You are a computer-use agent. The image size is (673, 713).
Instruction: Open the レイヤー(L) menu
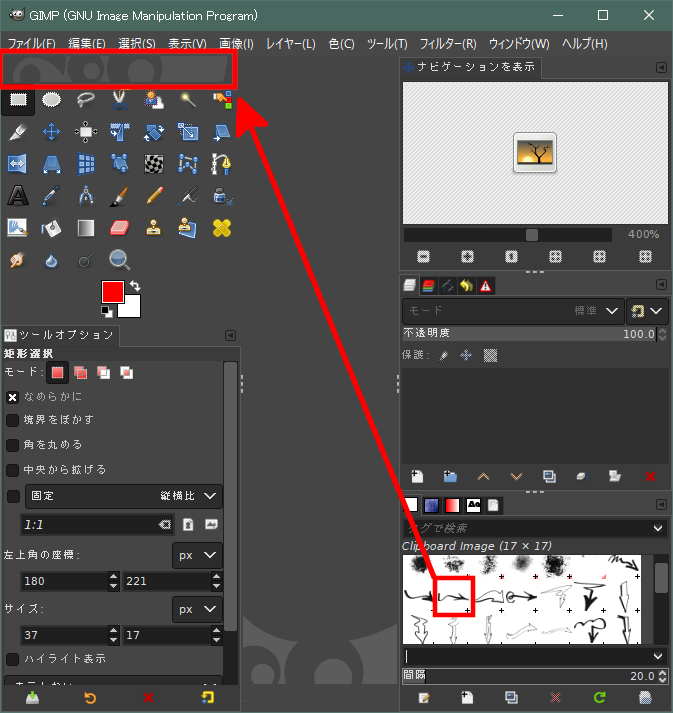click(291, 44)
